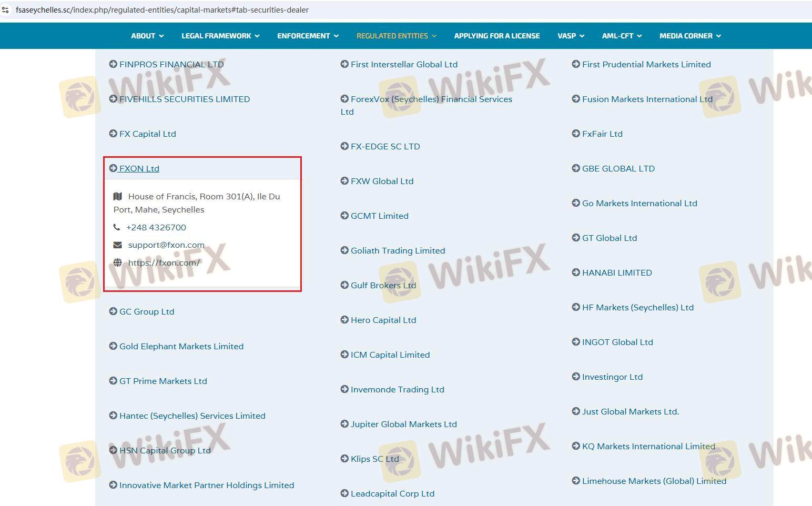Expand GT Prime Markets Ltd
812x506 pixels.
tap(158, 381)
